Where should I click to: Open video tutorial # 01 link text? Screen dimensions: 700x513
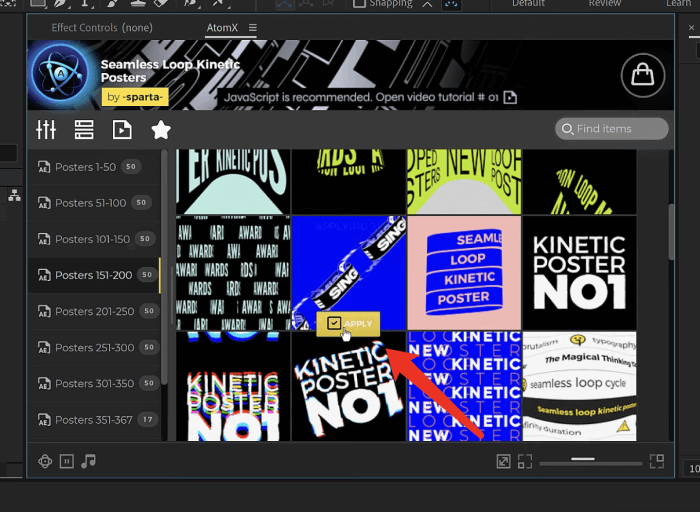click(437, 97)
